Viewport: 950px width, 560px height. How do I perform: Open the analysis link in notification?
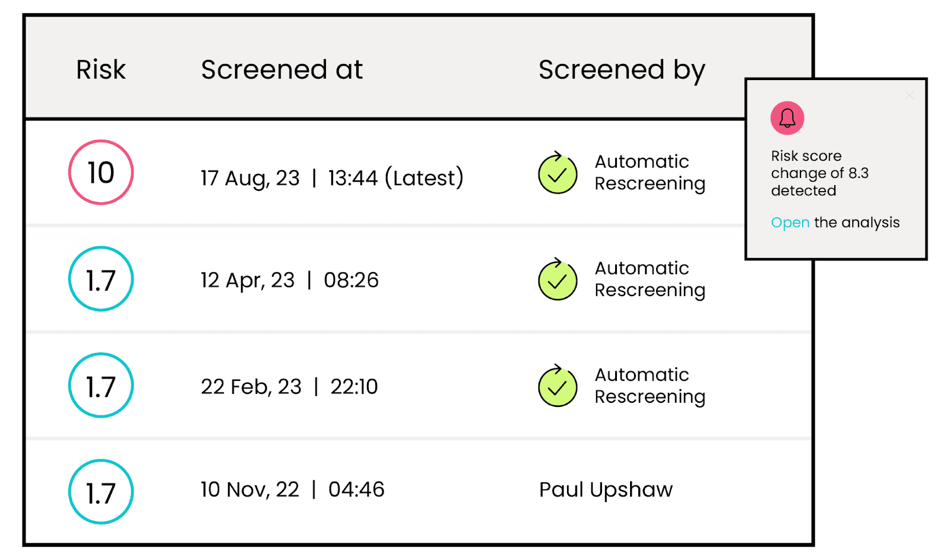pos(790,222)
